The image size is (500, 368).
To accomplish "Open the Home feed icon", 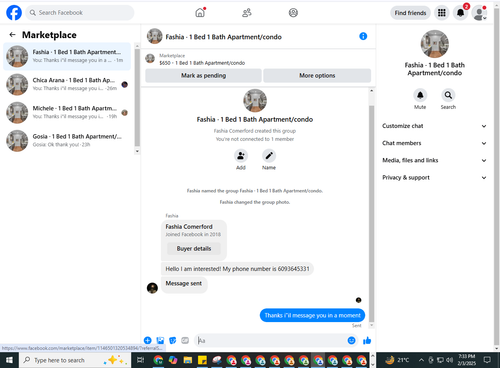I will [200, 13].
